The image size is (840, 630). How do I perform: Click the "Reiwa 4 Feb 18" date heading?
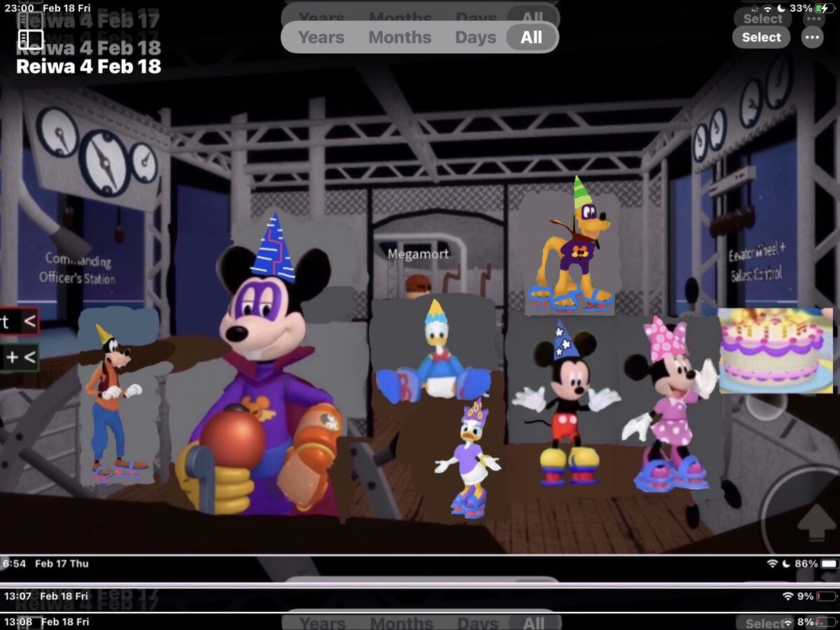pos(89,66)
